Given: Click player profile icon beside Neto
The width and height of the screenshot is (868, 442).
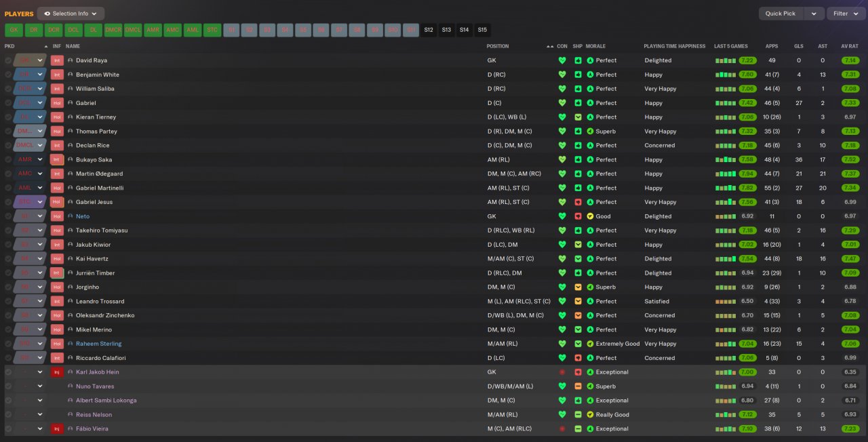Looking at the screenshot, I should pos(71,216).
